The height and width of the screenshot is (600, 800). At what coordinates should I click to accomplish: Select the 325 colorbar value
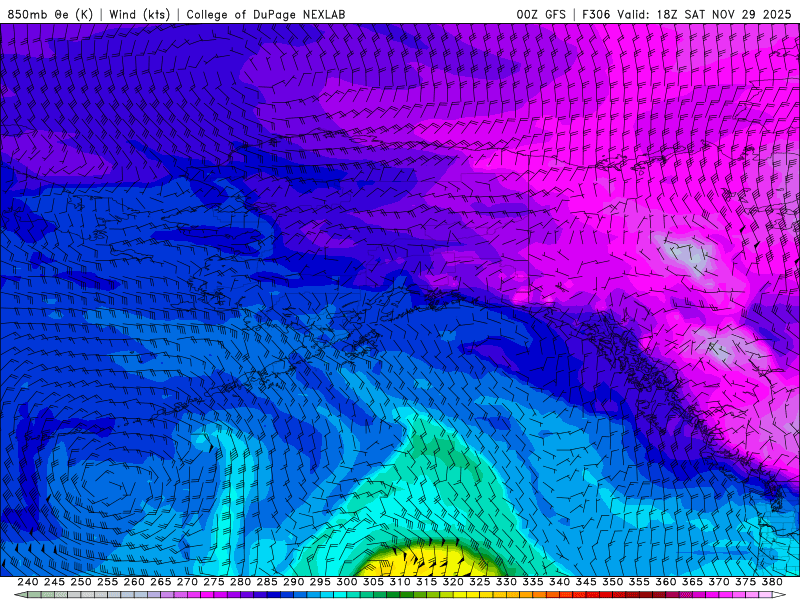[x=480, y=582]
